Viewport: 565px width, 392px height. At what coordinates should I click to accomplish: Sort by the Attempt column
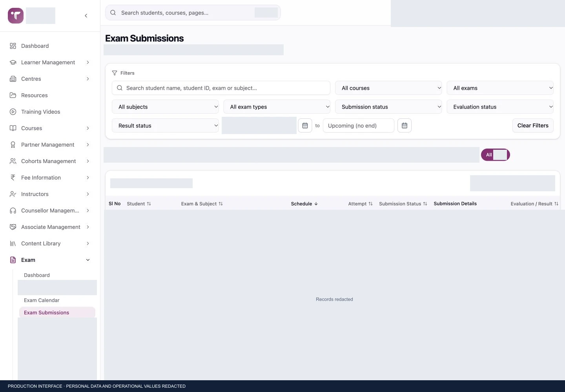tap(361, 204)
